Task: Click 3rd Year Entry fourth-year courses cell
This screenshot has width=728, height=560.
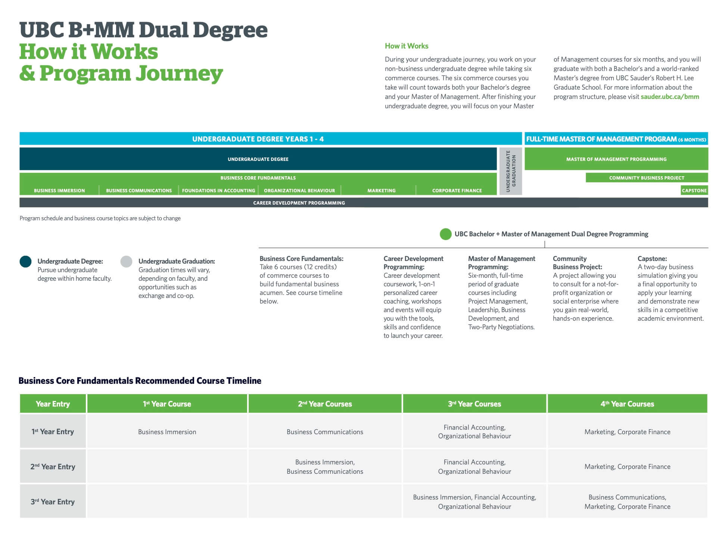Action: [627, 502]
